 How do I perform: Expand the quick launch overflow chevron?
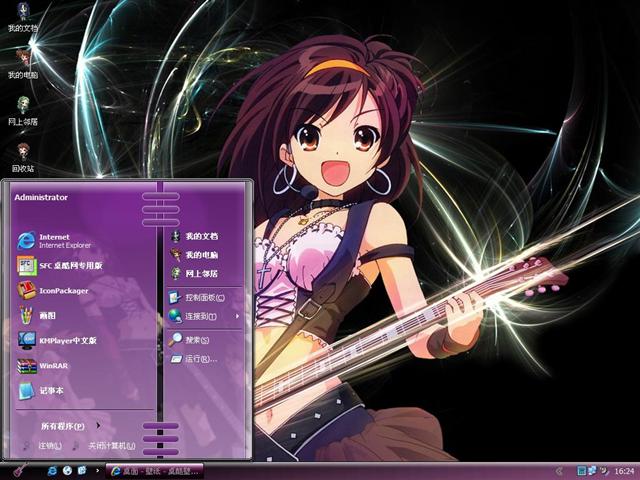tap(96, 470)
